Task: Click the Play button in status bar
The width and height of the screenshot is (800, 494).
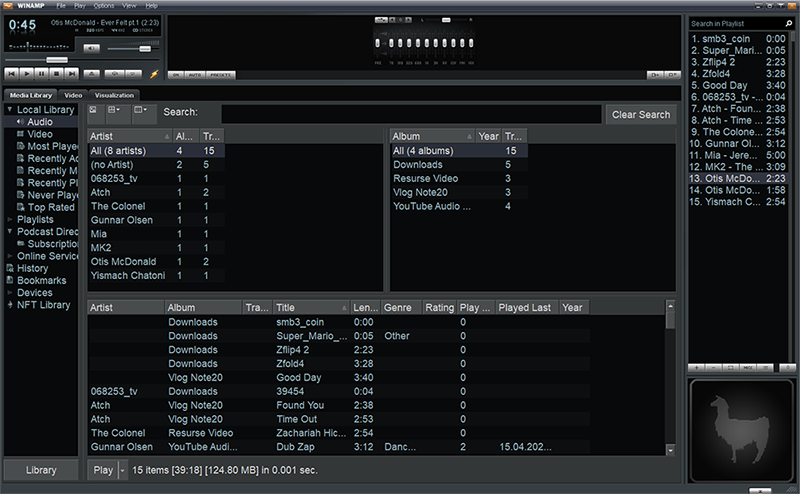Action: pyautogui.click(x=103, y=470)
